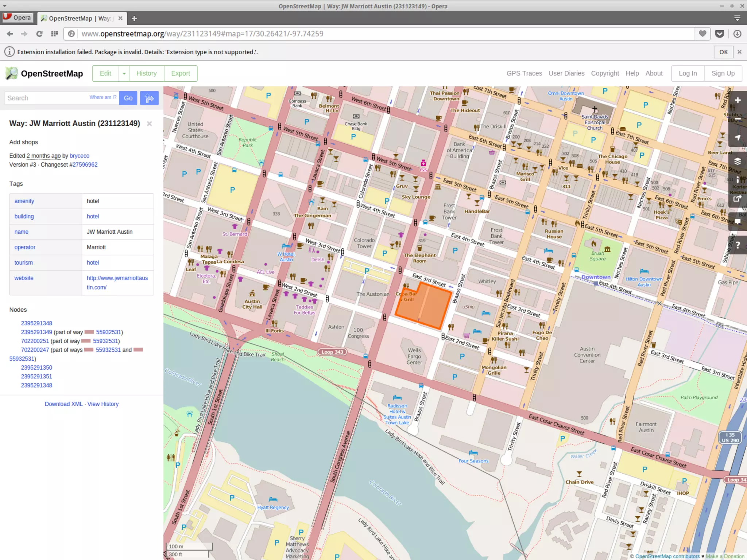Click the directions arrow button beside Go
The height and width of the screenshot is (560, 747).
(149, 98)
